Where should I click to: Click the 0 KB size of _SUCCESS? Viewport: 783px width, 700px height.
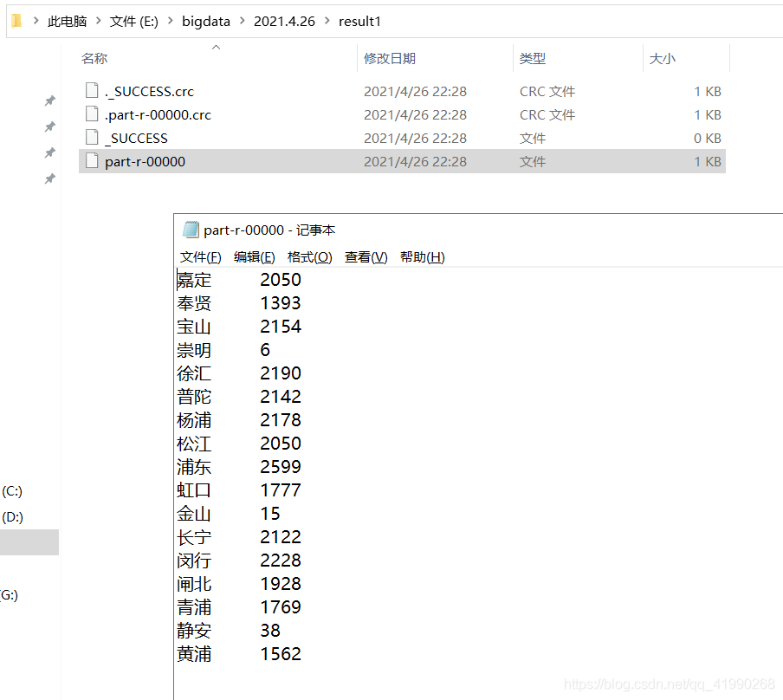708,139
